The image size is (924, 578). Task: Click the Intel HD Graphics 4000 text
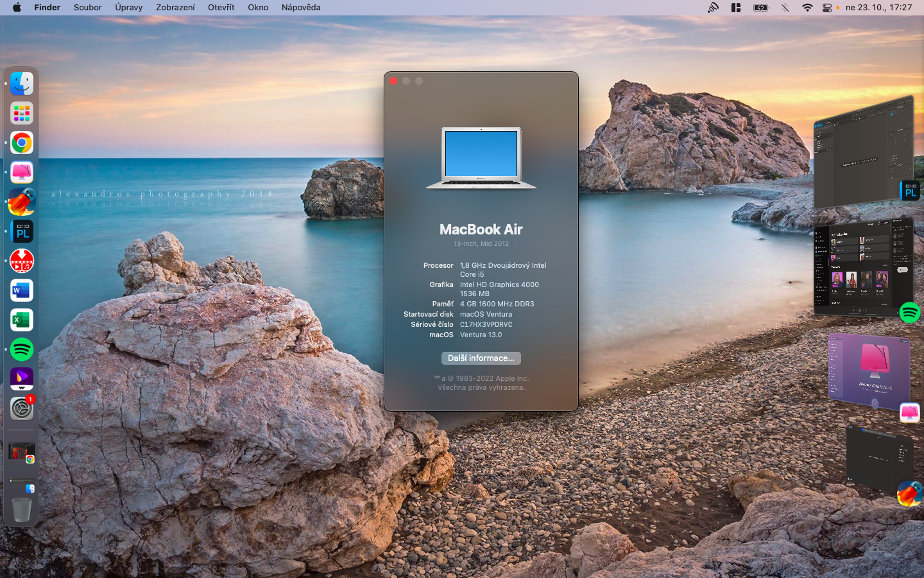click(x=499, y=285)
